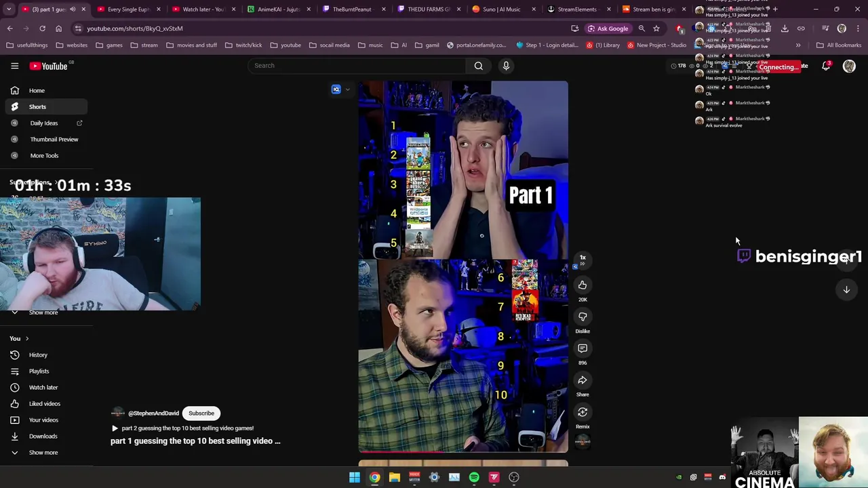Open the sound thumbnail below Remix

coord(583,442)
